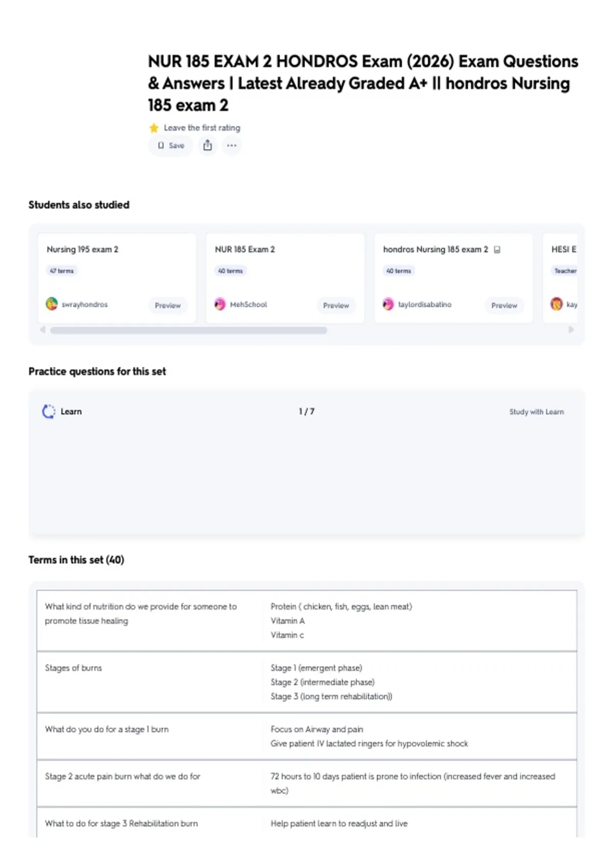Click taylordisabatino profile avatar
The image size is (613, 868).
tap(388, 304)
